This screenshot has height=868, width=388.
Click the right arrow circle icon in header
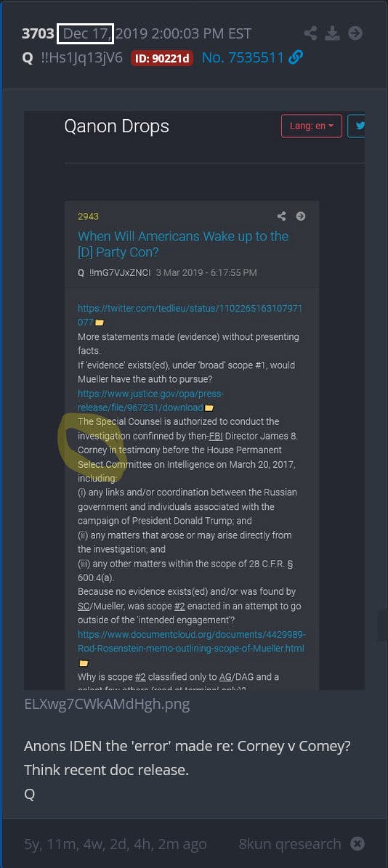(355, 33)
